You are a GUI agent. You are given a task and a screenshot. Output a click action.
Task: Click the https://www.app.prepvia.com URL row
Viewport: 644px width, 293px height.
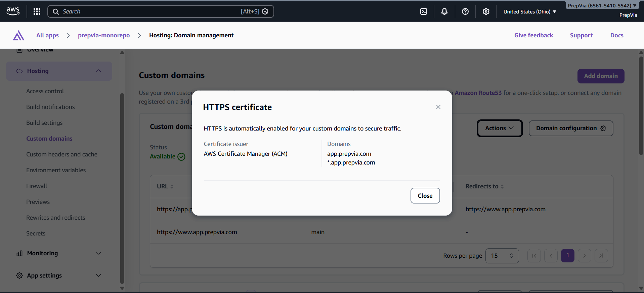click(x=197, y=232)
